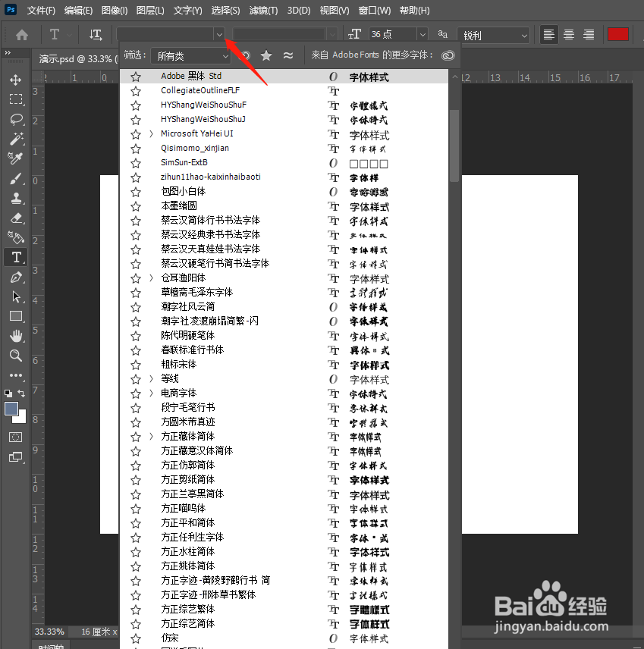Select the Paint Bucket tool
644x649 pixels.
(16, 237)
